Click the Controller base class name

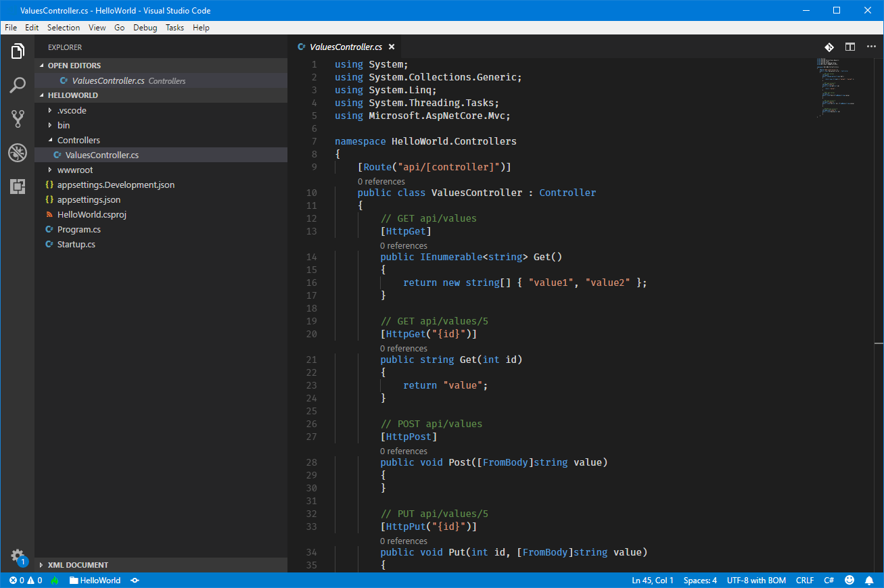click(567, 193)
